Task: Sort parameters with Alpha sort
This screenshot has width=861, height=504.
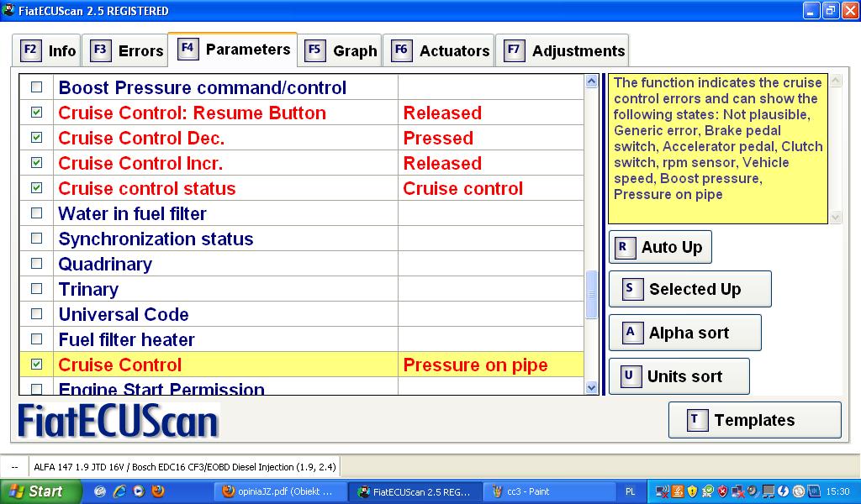Action: click(685, 333)
